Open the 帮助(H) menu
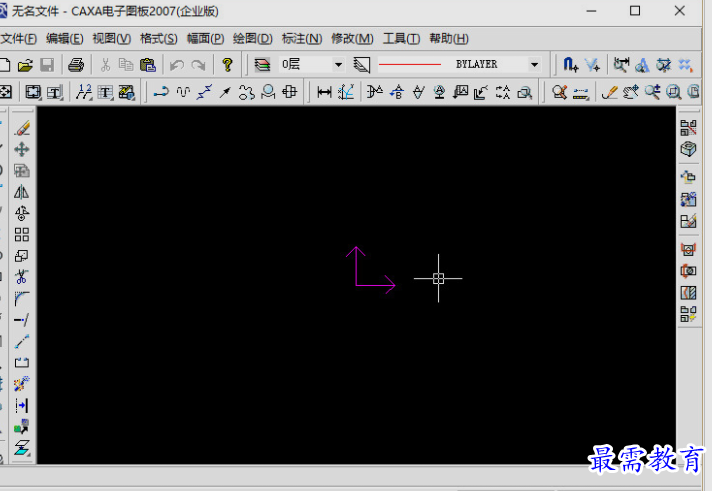The height and width of the screenshot is (491, 712). [449, 39]
